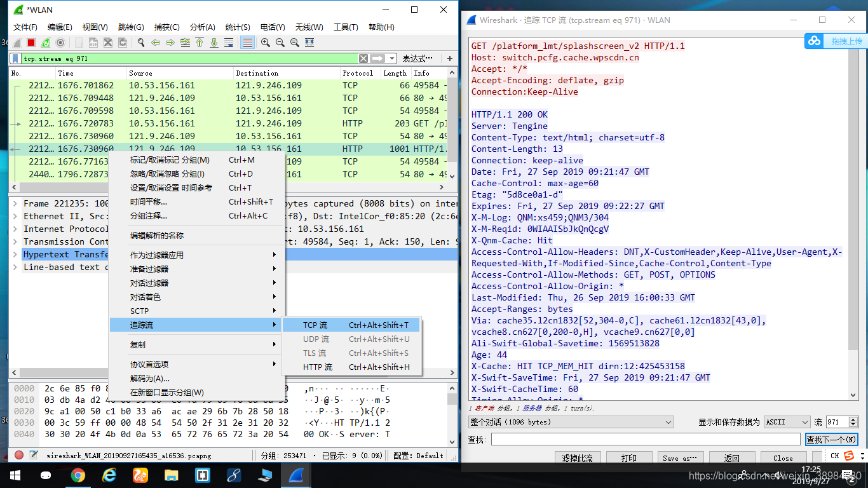Open the 文件(F) menu
The height and width of the screenshot is (488, 868).
25,27
